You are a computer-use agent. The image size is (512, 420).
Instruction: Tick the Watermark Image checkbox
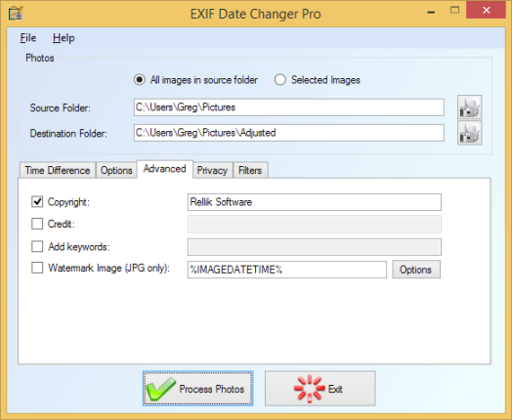click(x=37, y=268)
